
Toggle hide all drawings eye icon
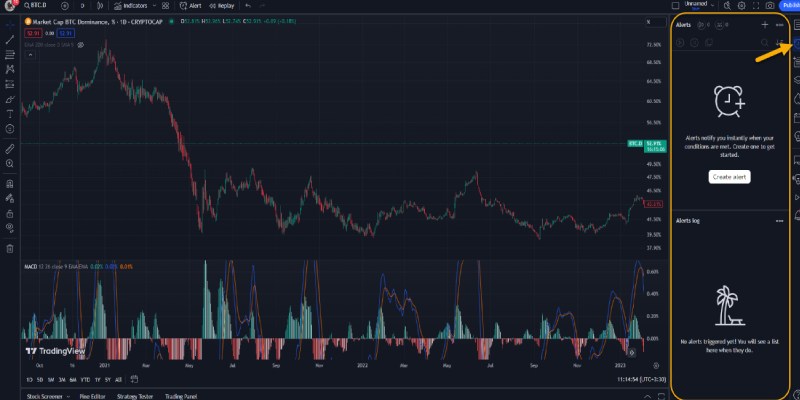tap(9, 230)
